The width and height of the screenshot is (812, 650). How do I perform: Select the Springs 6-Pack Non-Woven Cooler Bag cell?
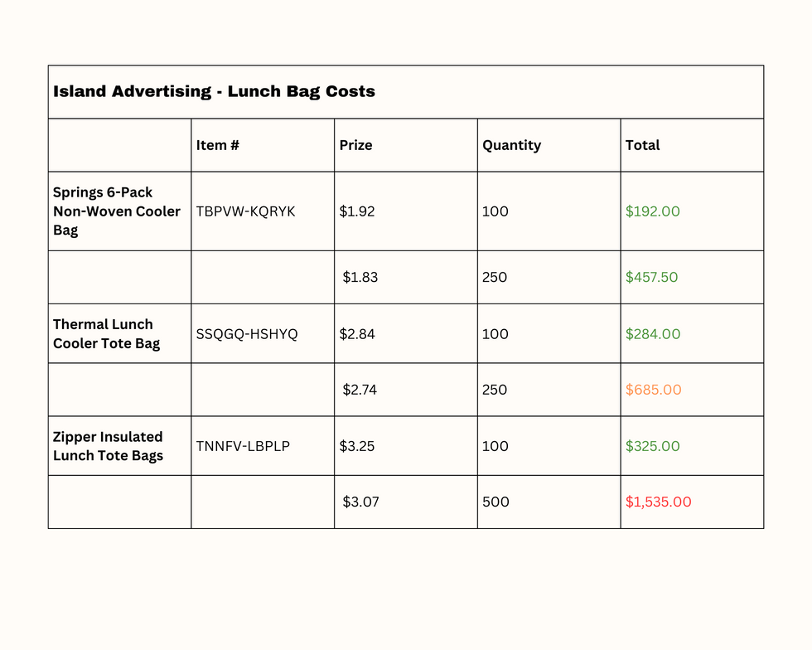click(117, 211)
